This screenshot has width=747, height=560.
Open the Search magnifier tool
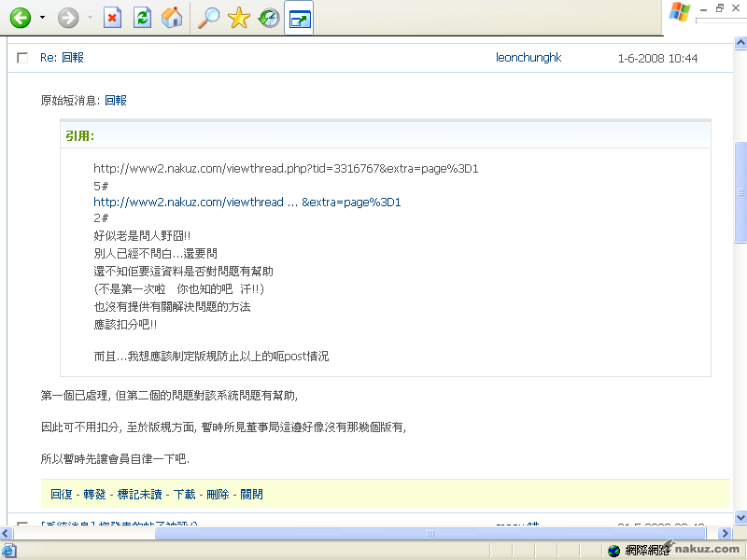click(x=210, y=18)
